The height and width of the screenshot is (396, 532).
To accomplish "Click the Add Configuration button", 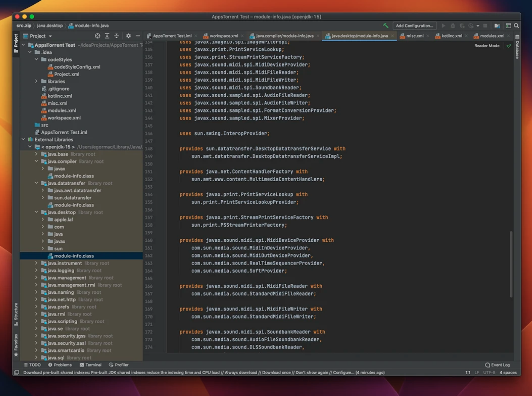I will (415, 26).
